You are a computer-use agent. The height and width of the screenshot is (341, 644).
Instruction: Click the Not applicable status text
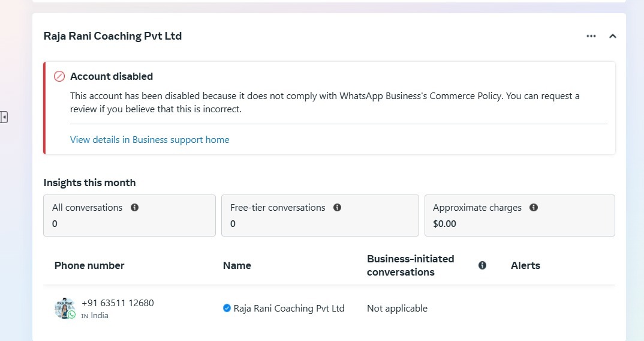click(x=397, y=308)
